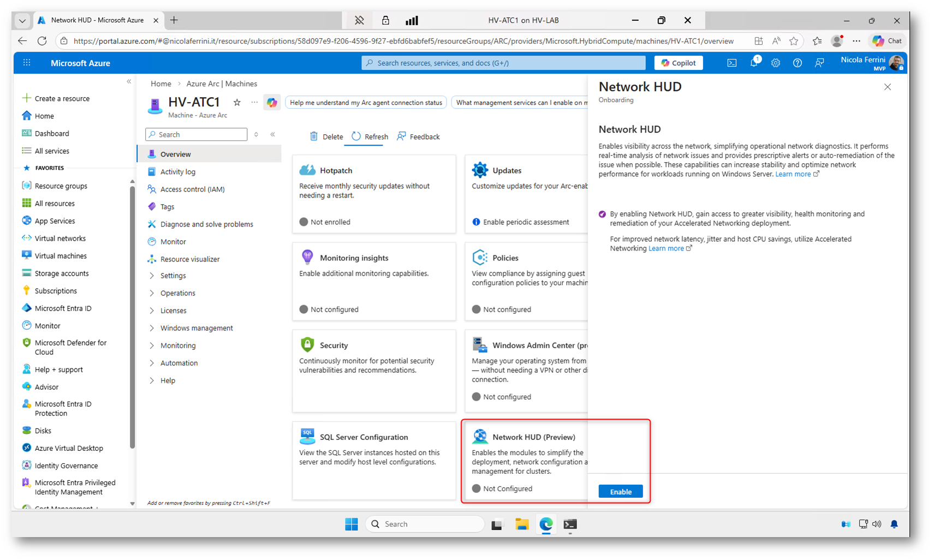Screen dimensions: 933x560
Task: Open Azure portal settings gear
Action: tap(776, 63)
